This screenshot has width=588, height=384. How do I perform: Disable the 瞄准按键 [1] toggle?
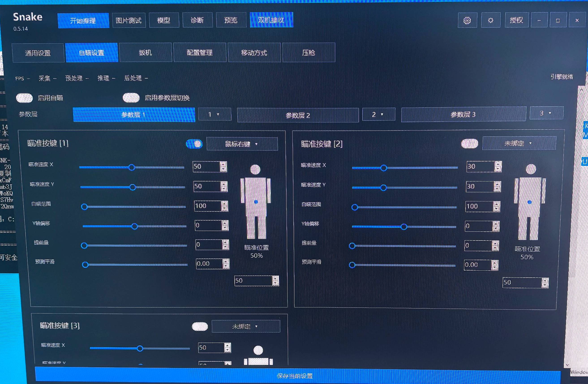(x=194, y=144)
